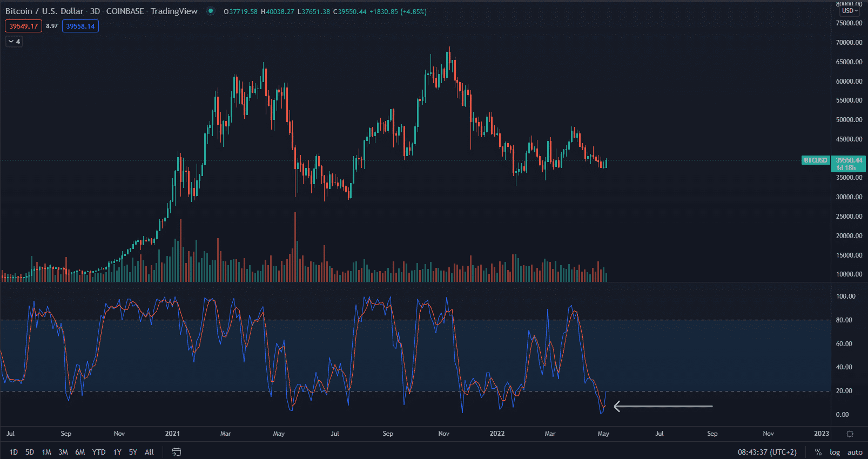Screen dimensions: 868x459
Task: Click the green market status indicator dot
Action: pyautogui.click(x=211, y=11)
